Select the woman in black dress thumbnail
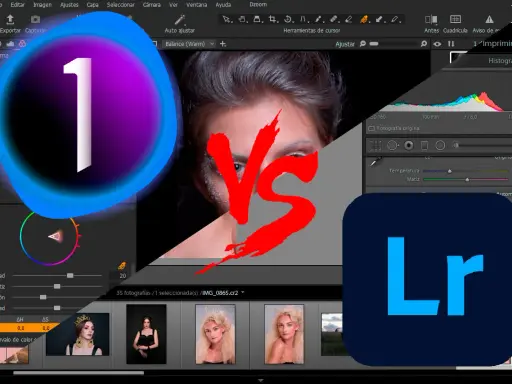The height and width of the screenshot is (384, 512). (x=146, y=334)
